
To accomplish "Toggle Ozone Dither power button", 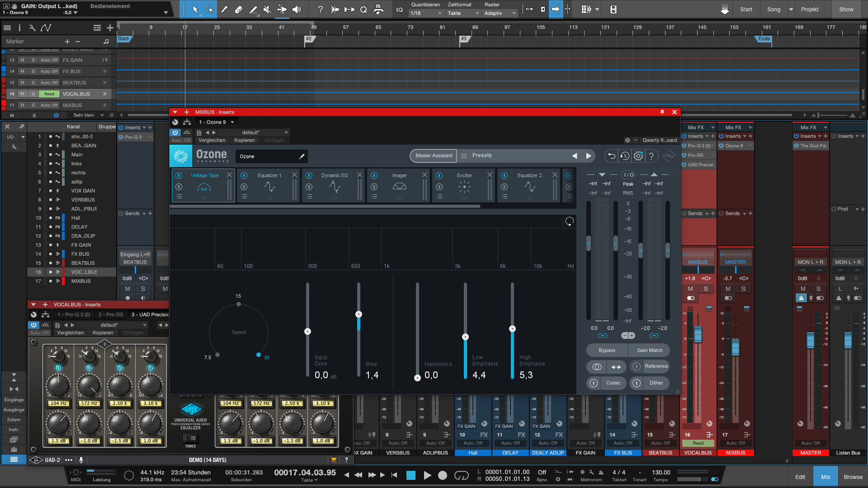I will click(637, 383).
